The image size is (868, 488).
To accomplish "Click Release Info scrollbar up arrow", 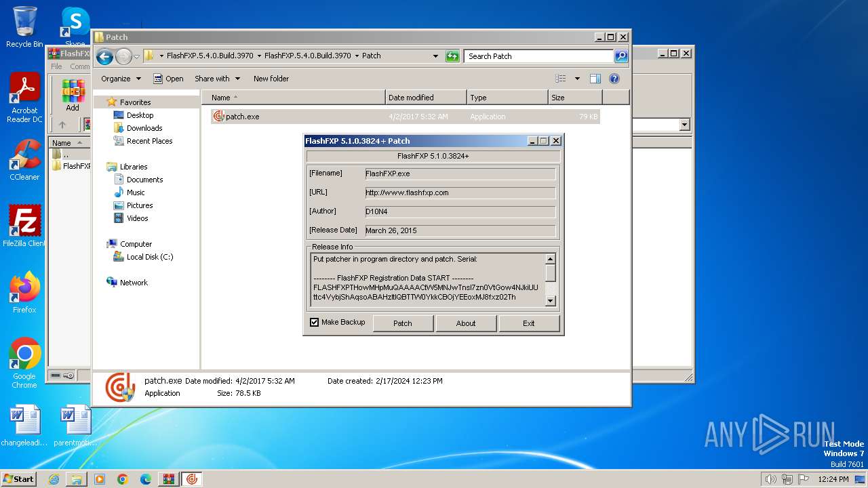I will (x=550, y=259).
